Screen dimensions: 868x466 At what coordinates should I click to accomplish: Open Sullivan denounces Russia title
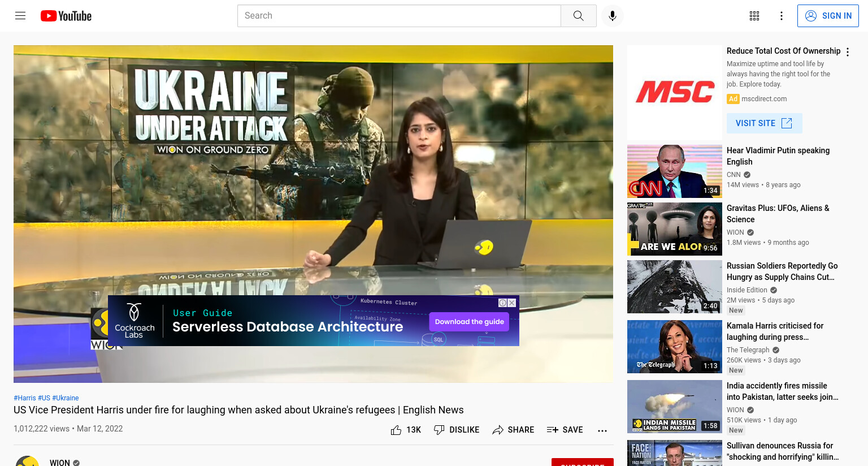[783, 451]
